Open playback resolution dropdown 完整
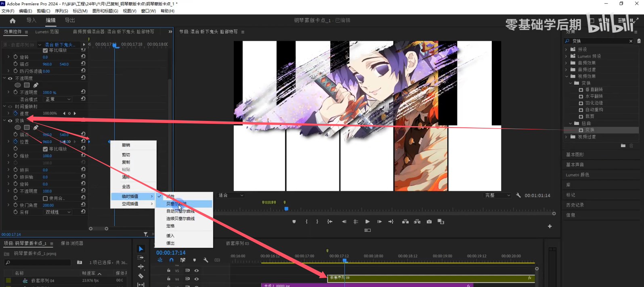This screenshot has width=644, height=287. point(498,195)
